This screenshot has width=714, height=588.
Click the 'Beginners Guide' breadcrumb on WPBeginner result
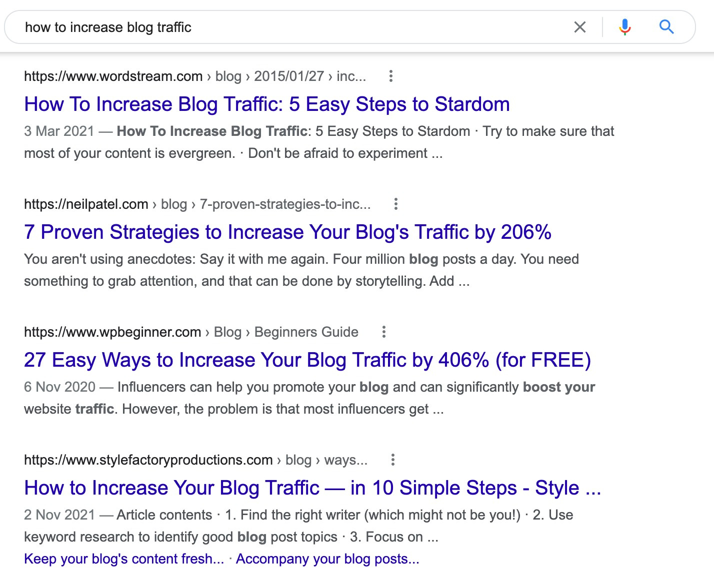tap(305, 332)
